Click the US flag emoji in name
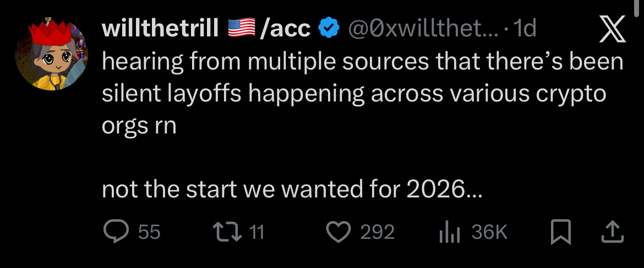The width and height of the screenshot is (644, 268). pos(242,29)
